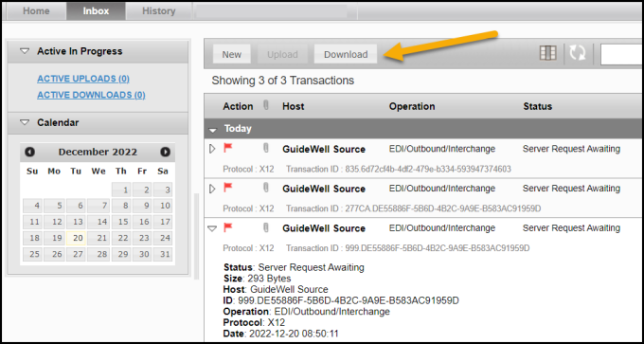The height and width of the screenshot is (344, 644).
Task: Click paperclip icon on 835.6d72cf4b transaction row
Action: 266,149
